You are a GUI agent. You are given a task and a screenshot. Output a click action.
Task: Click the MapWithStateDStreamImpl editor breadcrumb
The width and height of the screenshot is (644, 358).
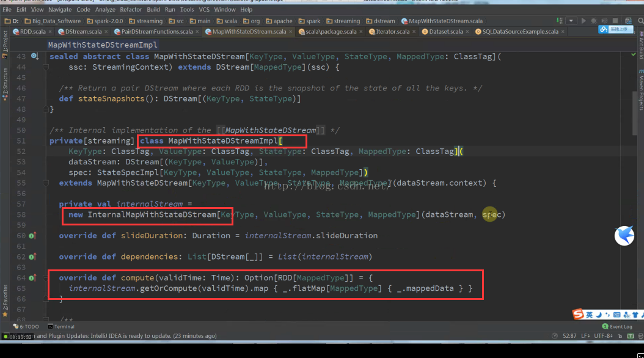click(x=102, y=45)
